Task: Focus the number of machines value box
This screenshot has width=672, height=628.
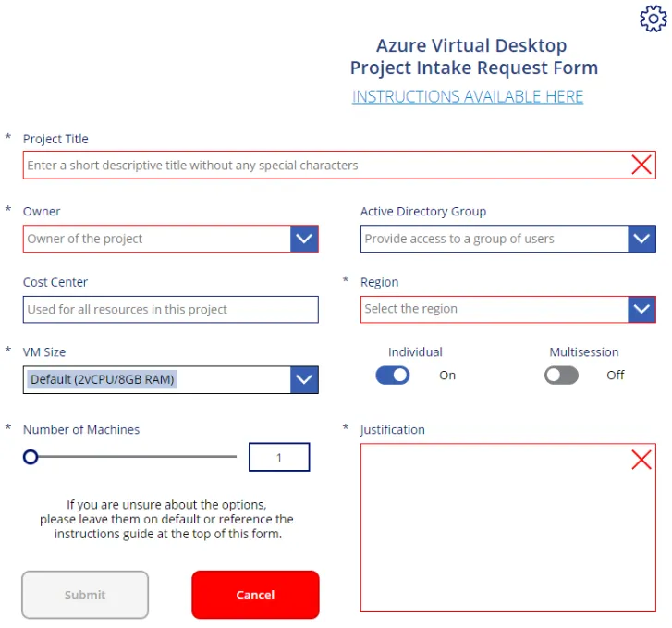Action: (279, 457)
